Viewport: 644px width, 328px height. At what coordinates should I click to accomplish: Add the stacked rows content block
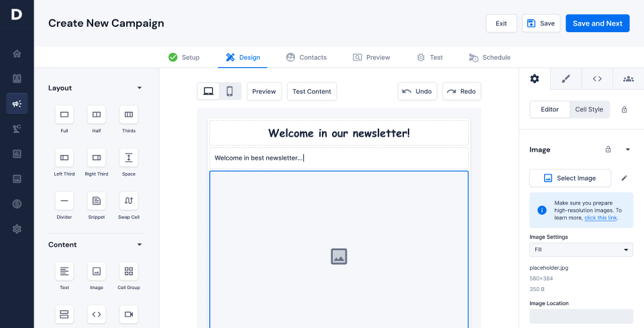(x=64, y=315)
